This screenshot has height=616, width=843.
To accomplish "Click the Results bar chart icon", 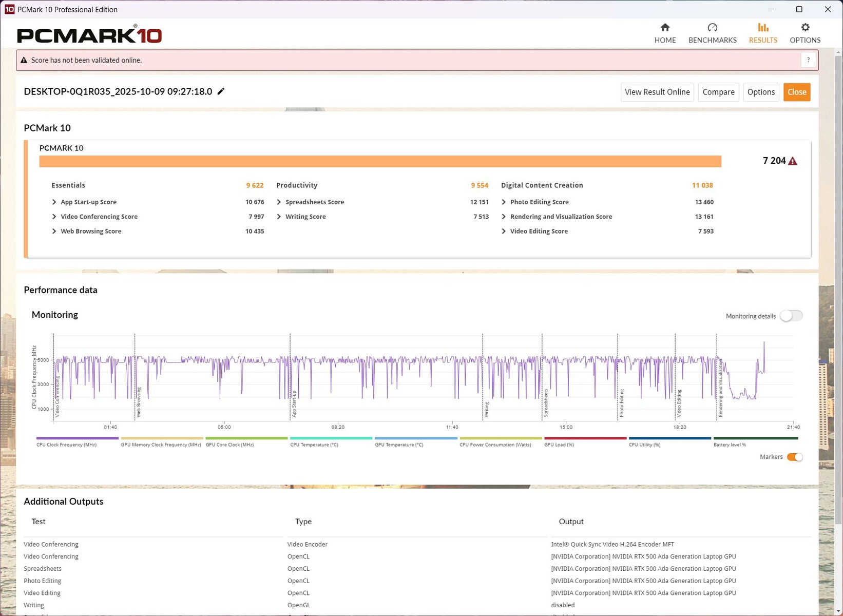I will (763, 28).
